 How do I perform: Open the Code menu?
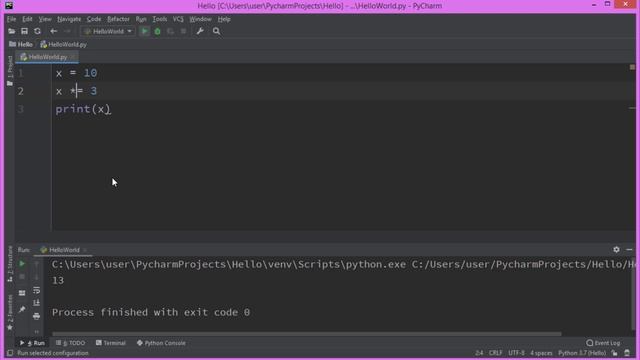[x=94, y=19]
